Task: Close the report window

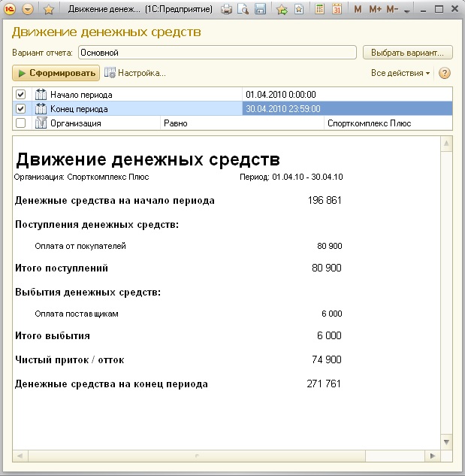Action: point(454,9)
